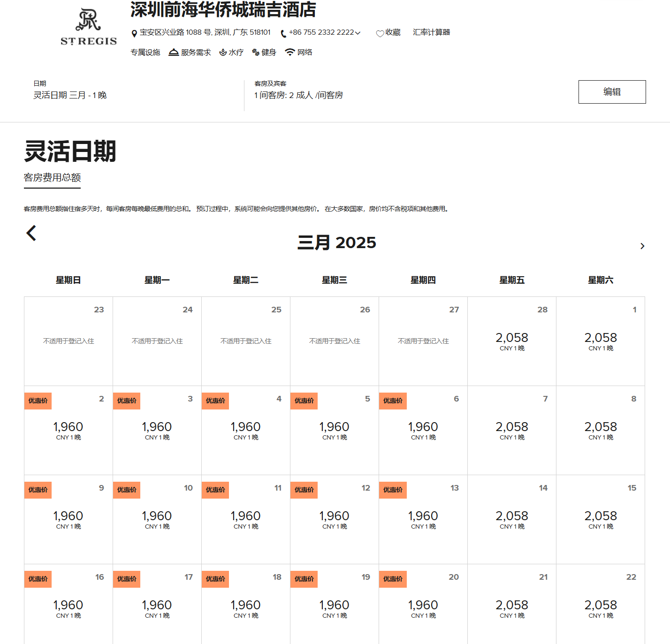670x644 pixels.
Task: Click the 三月 2025 month heading
Action: (x=337, y=242)
